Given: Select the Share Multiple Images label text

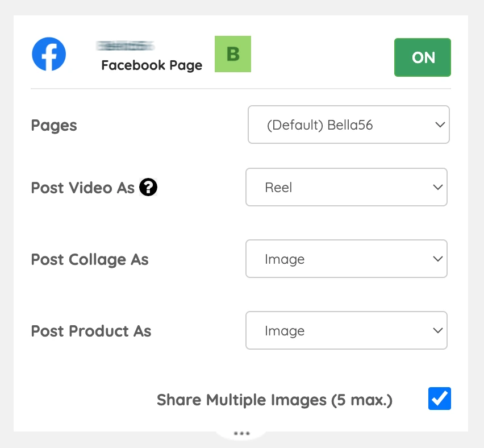Looking at the screenshot, I should point(274,400).
